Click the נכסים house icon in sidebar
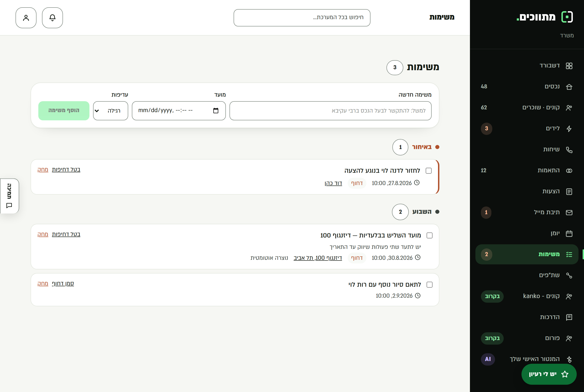The image size is (584, 392). [x=569, y=87]
